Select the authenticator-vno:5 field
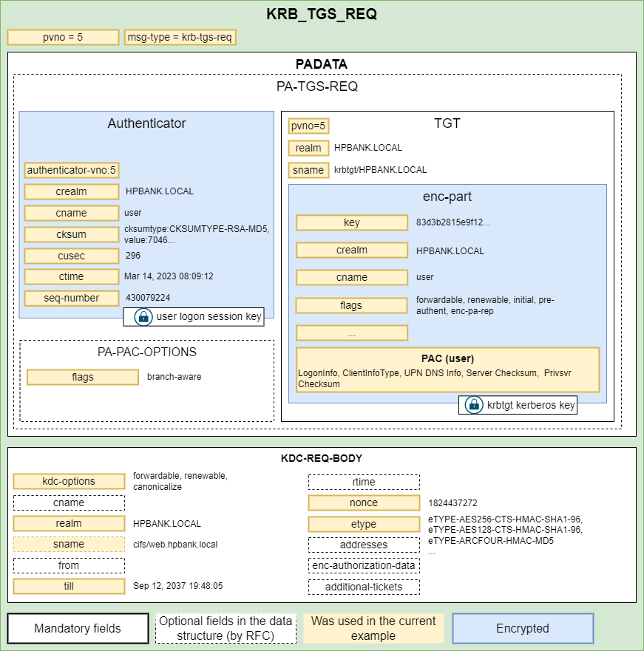The height and width of the screenshot is (651, 644). coord(72,171)
